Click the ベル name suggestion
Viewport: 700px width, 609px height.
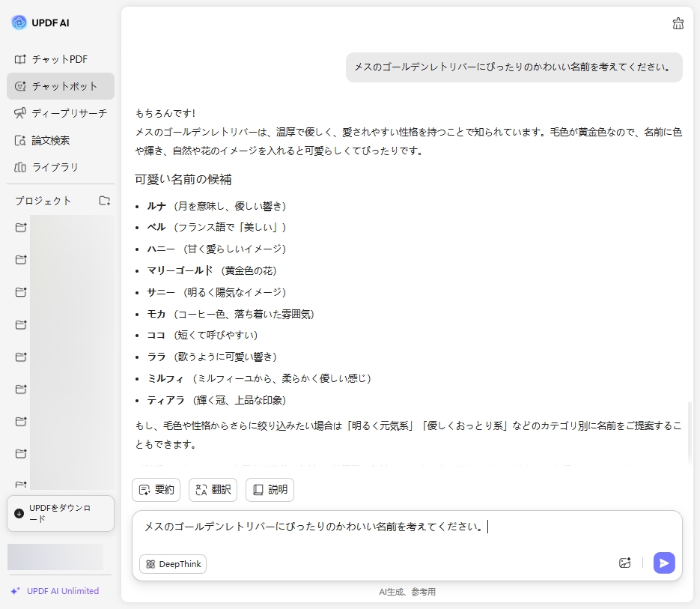(156, 227)
